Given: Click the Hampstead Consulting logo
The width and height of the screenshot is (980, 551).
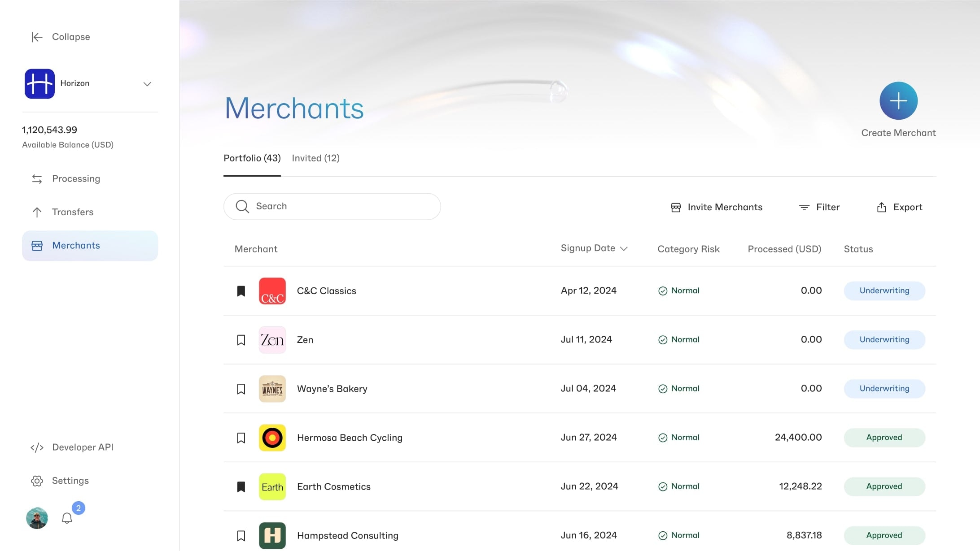Looking at the screenshot, I should (x=272, y=535).
